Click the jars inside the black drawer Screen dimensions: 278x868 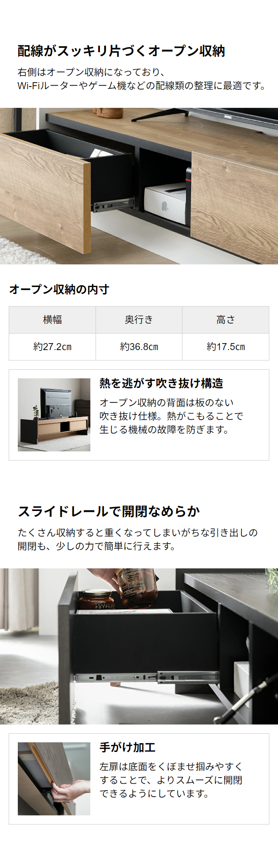tap(118, 590)
